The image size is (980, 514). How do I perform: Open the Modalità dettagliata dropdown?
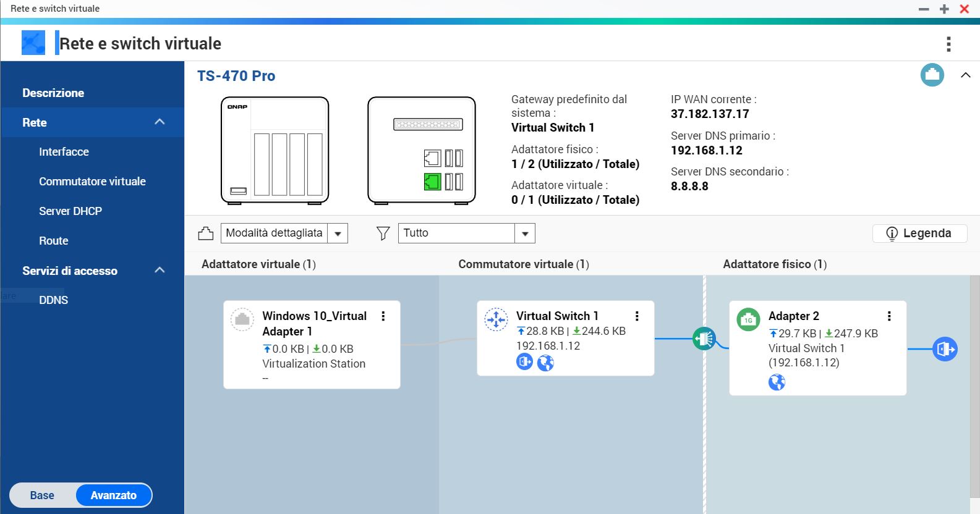(338, 234)
